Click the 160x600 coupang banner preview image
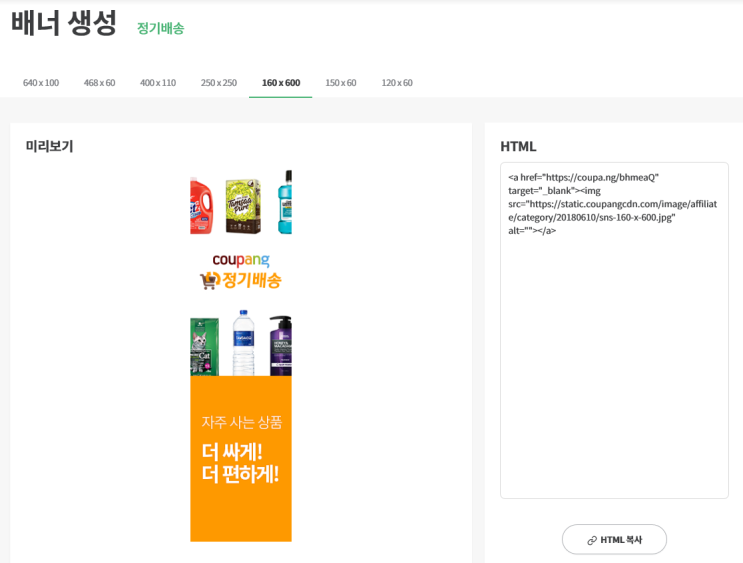 [x=241, y=355]
